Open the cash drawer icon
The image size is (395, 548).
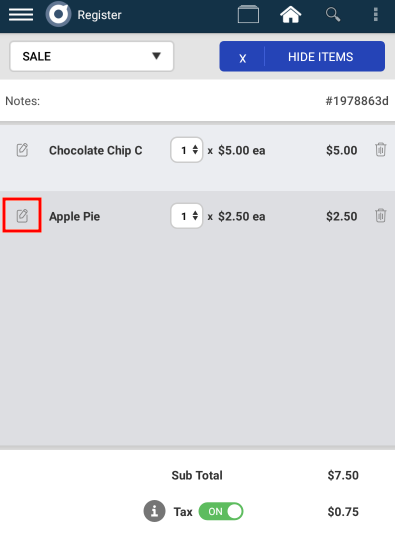click(x=248, y=14)
